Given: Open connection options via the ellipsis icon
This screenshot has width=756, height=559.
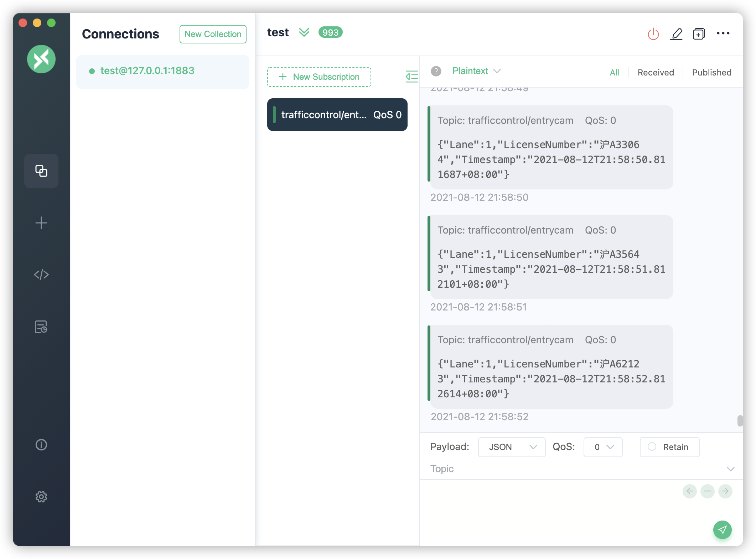Looking at the screenshot, I should 723,33.
